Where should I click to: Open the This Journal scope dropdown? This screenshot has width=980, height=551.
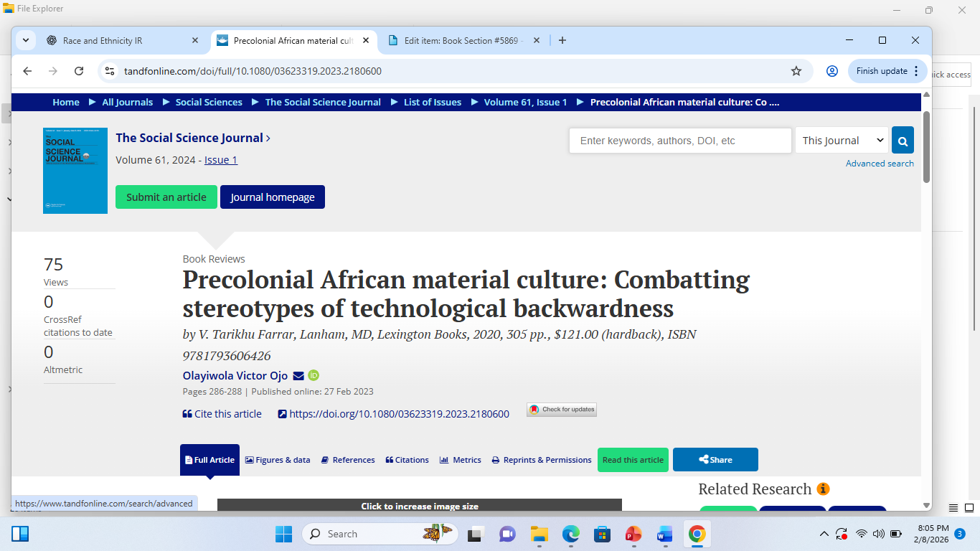click(x=842, y=141)
